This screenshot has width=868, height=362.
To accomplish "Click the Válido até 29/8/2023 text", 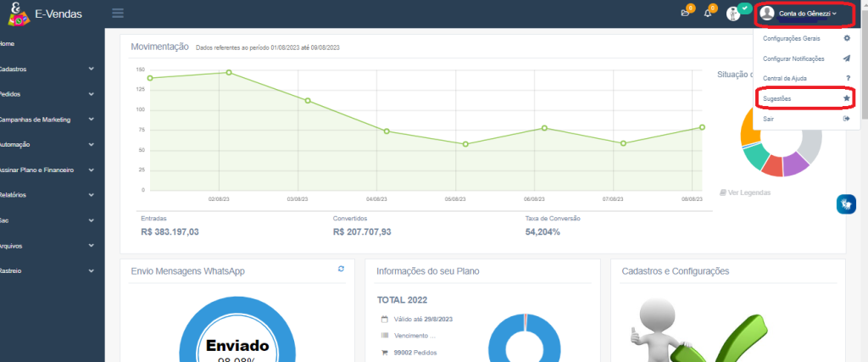I will tap(424, 320).
